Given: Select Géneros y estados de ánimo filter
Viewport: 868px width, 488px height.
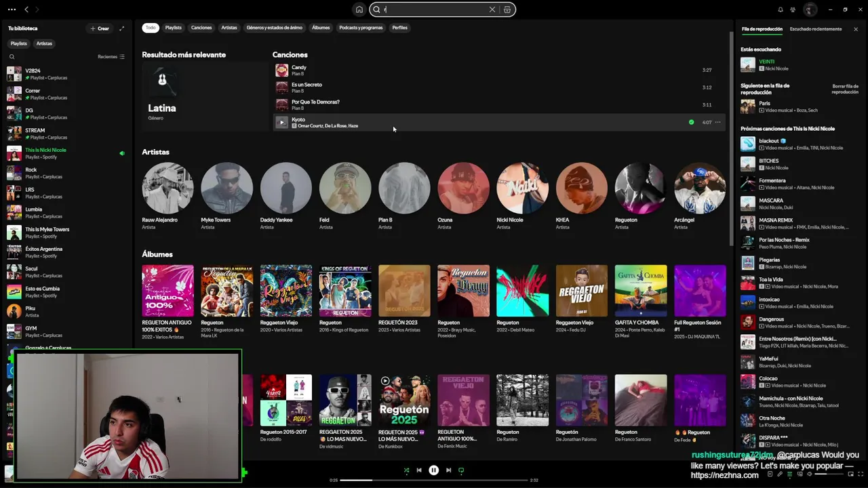Looking at the screenshot, I should point(275,28).
